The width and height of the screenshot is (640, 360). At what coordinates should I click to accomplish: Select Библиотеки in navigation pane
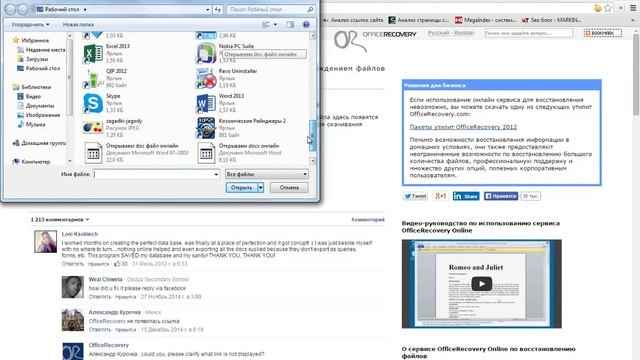click(x=32, y=87)
